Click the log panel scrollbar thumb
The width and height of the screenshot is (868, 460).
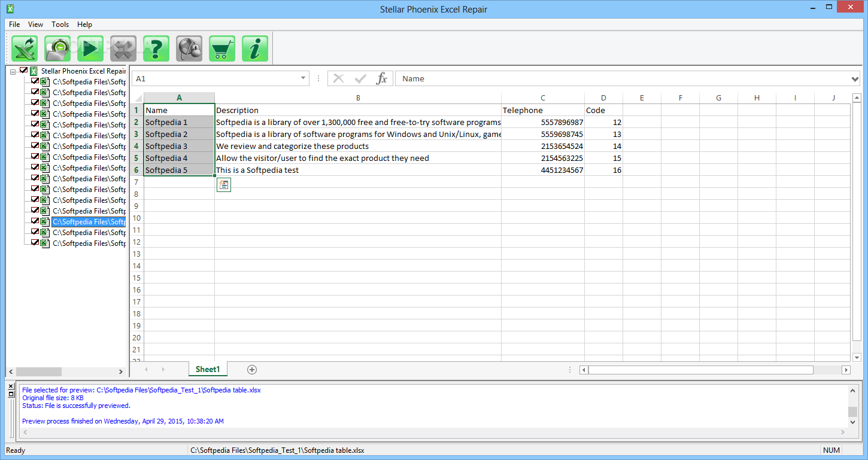click(x=852, y=412)
